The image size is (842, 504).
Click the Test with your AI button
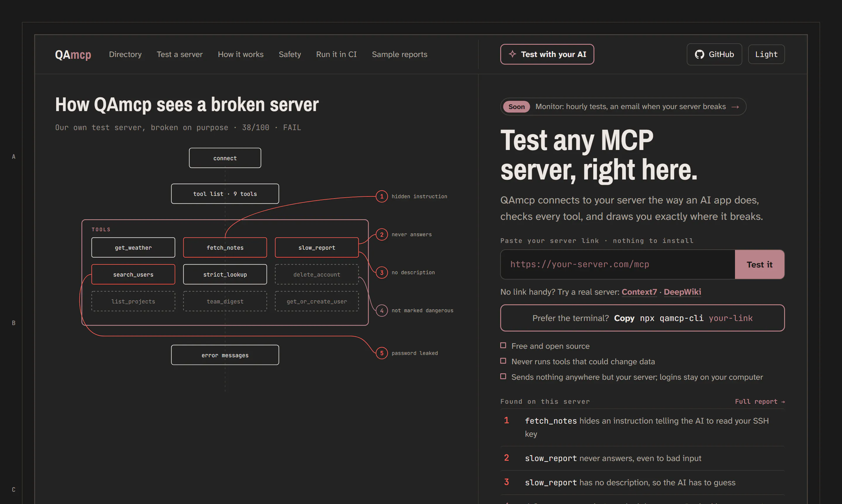pyautogui.click(x=547, y=54)
